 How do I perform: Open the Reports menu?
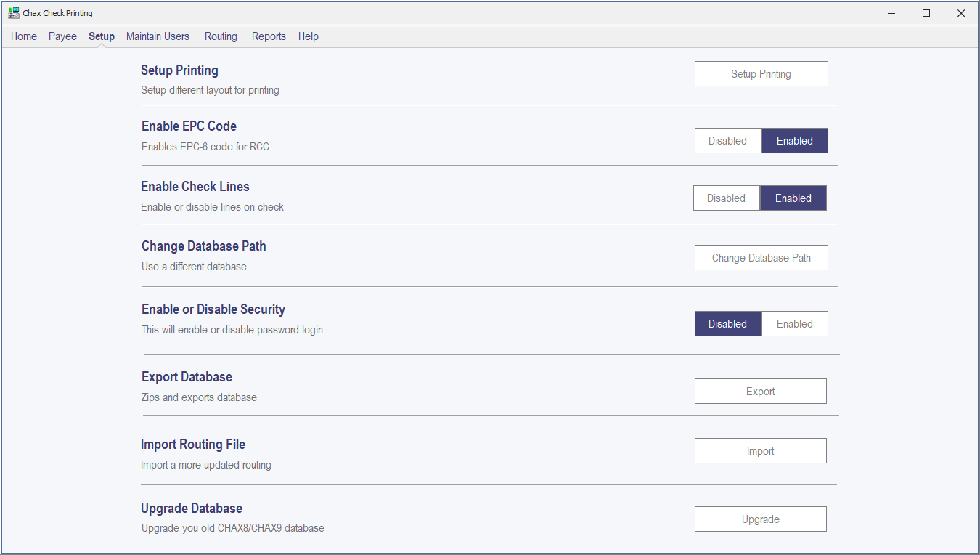pos(269,36)
